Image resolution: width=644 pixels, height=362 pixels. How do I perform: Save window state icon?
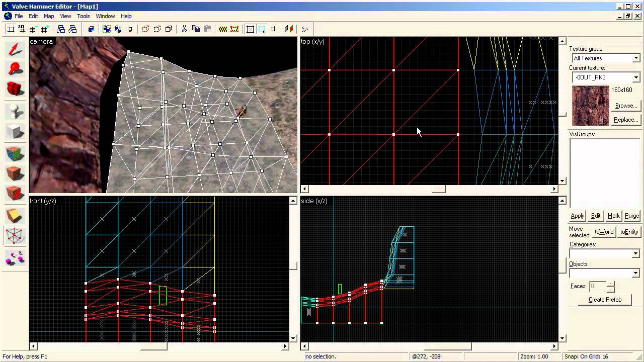(72, 29)
